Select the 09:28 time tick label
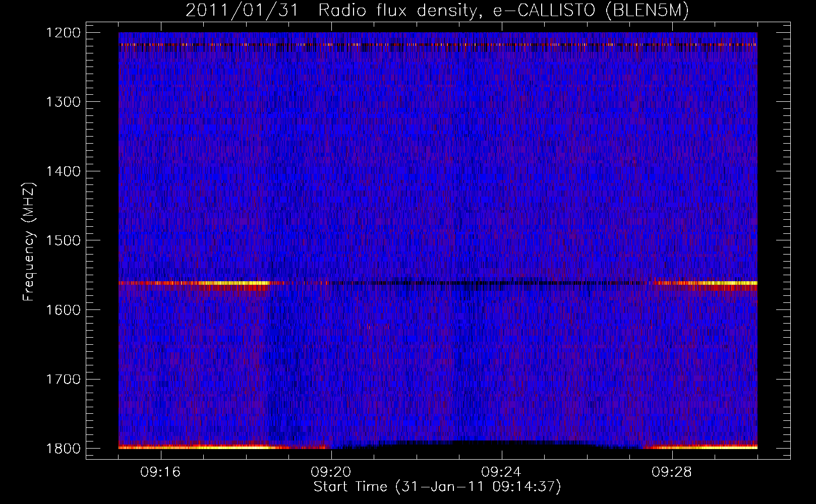The image size is (816, 504). point(672,472)
